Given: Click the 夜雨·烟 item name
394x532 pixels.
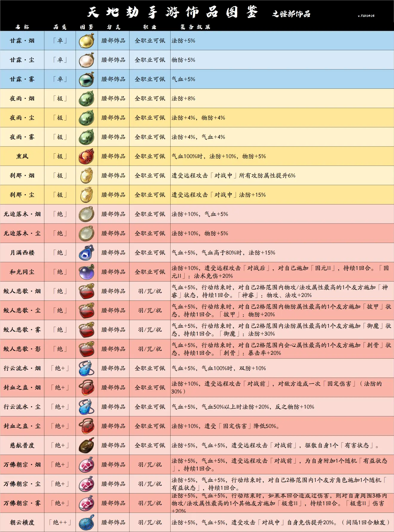Looking at the screenshot, I should coord(22,98).
